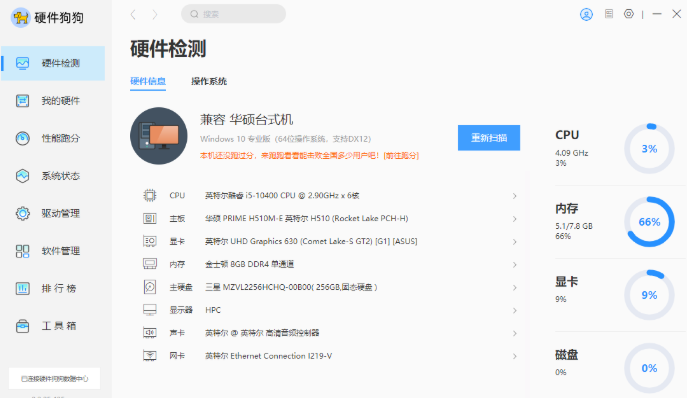Click the 声卡 sound card icon

pyautogui.click(x=150, y=333)
